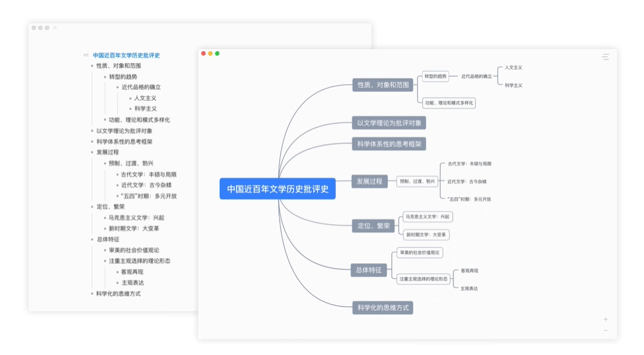Collapse bullet beside 发展过程 in outline
Image resolution: width=644 pixels, height=355 pixels.
[92, 152]
